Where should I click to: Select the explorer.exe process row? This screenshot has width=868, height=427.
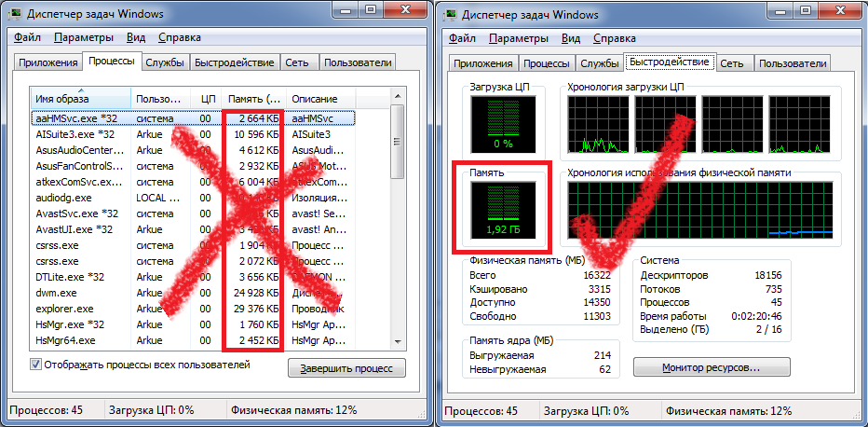coord(64,308)
